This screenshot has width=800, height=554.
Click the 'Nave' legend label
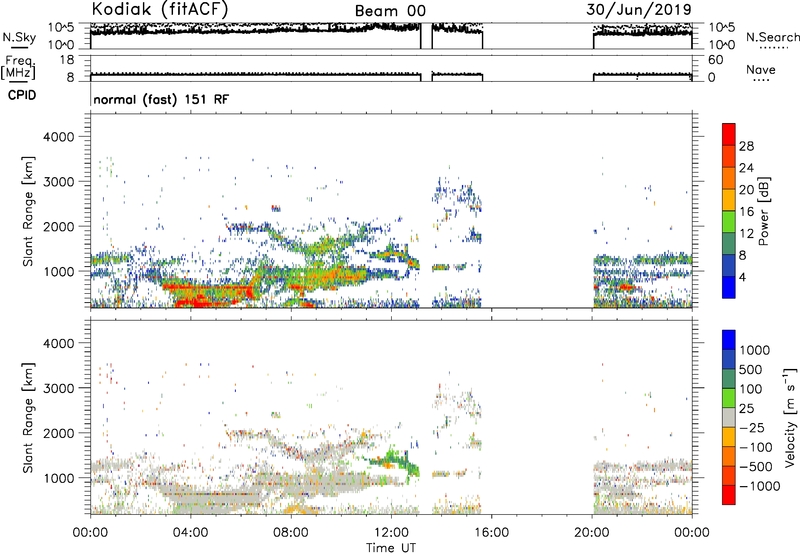761,70
